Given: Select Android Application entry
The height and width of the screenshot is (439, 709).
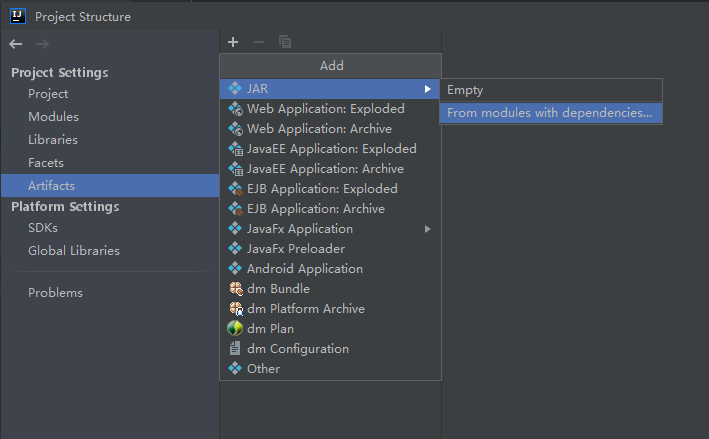Looking at the screenshot, I should click(x=330, y=268).
